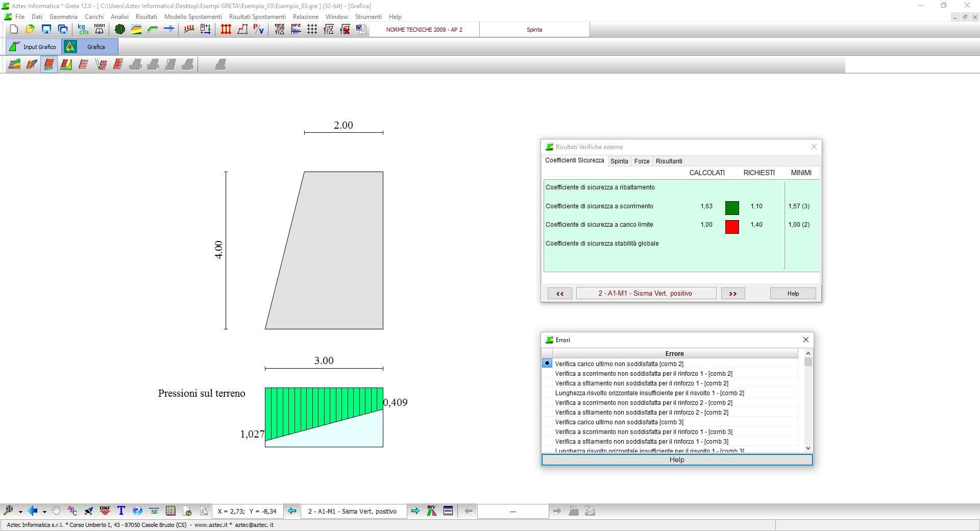980x531 pixels.
Task: Open the Risultati Spostamenti menu
Action: click(257, 17)
